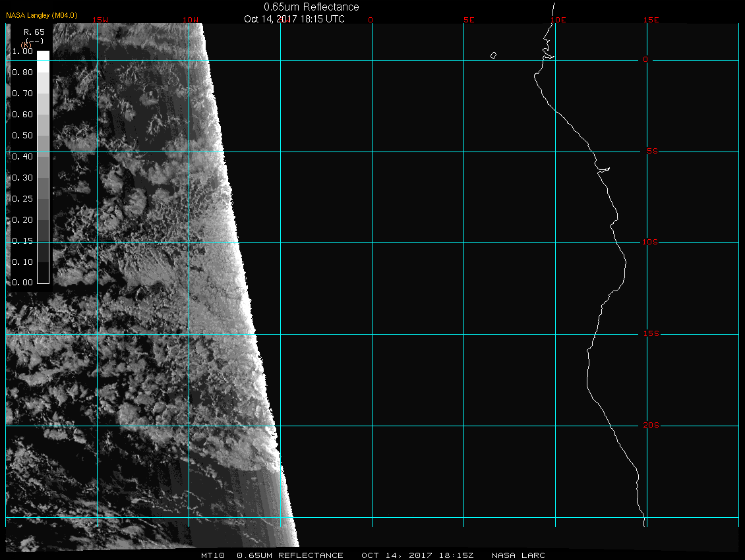Image resolution: width=745 pixels, height=560 pixels.
Task: Click the 10S latitude label
Action: [x=650, y=242]
